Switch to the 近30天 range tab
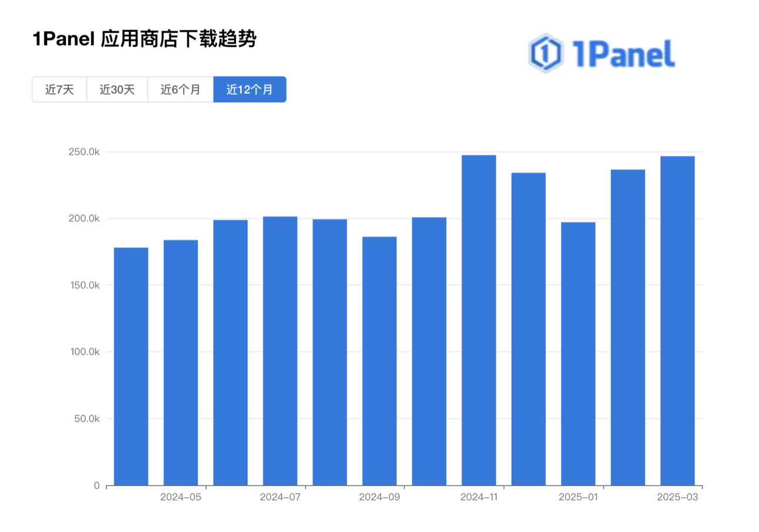Screen dimensions: 759x532 pyautogui.click(x=117, y=89)
